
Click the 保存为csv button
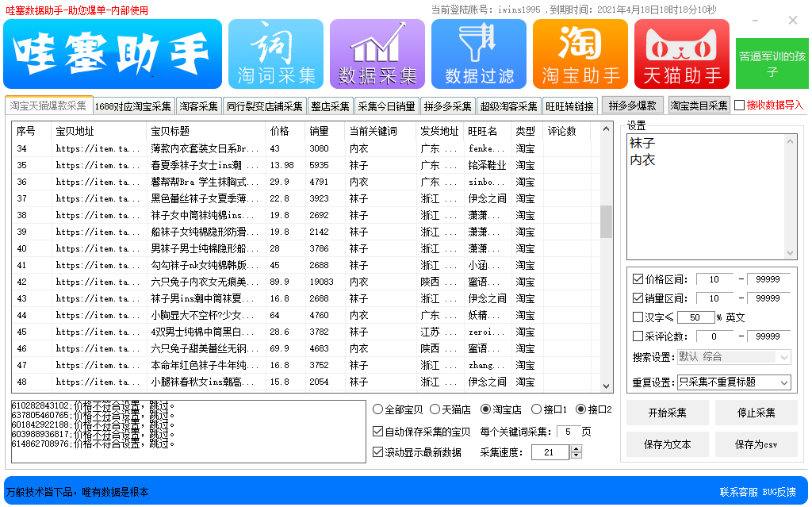click(756, 444)
